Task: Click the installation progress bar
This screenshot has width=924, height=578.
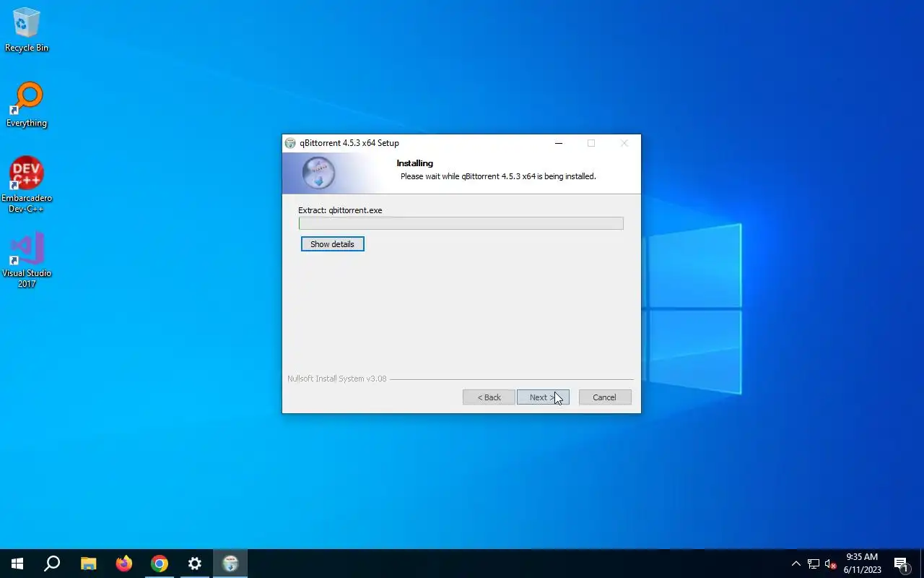Action: pos(461,223)
